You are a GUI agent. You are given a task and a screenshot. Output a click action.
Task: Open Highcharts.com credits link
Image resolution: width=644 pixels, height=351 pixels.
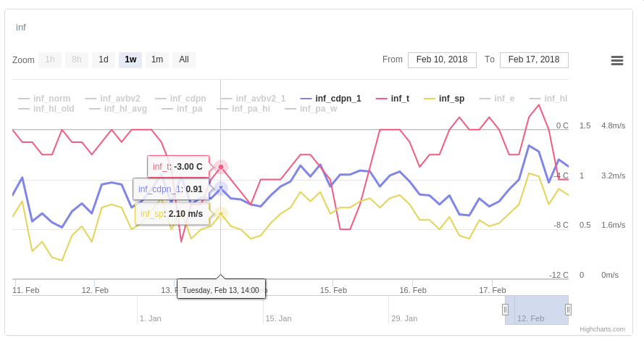coord(602,329)
